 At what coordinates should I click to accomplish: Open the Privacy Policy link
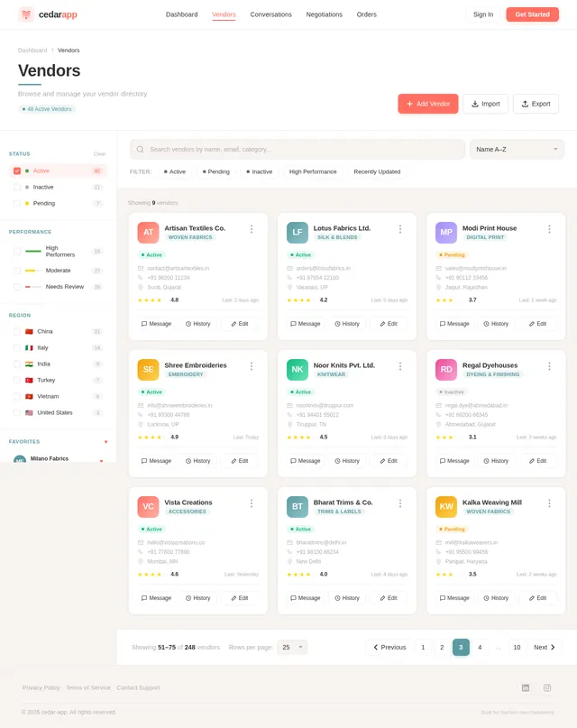click(x=41, y=687)
